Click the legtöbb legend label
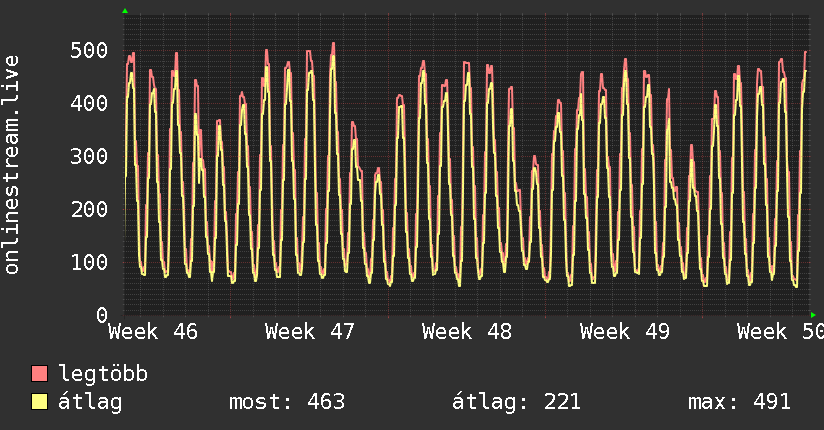 point(103,374)
